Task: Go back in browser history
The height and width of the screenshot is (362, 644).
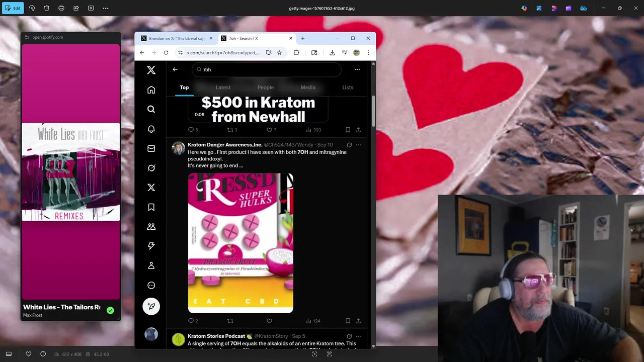Action: point(142,52)
